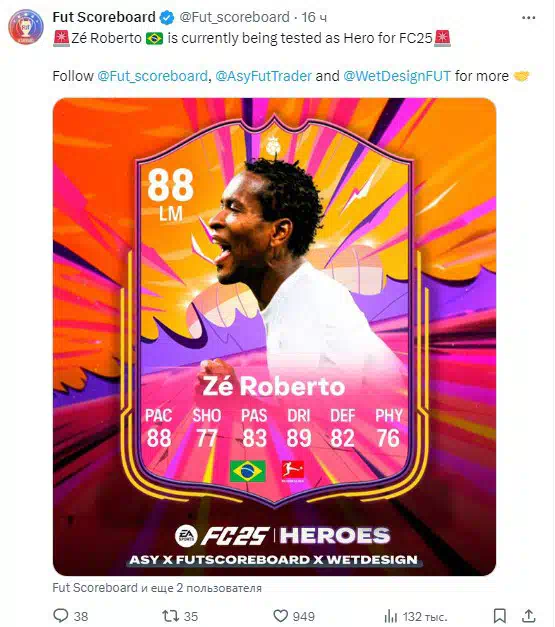Click the 949 likes count
This screenshot has height=627, width=555.
303,616
